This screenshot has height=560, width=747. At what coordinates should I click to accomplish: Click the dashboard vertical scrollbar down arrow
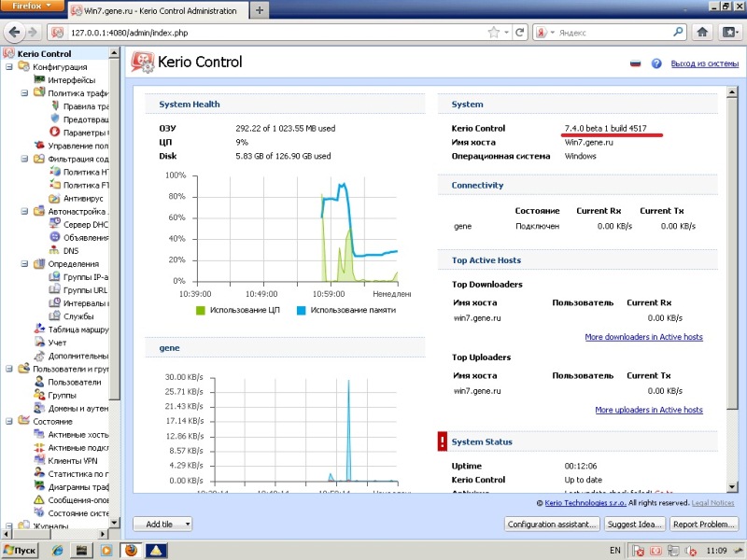point(732,486)
